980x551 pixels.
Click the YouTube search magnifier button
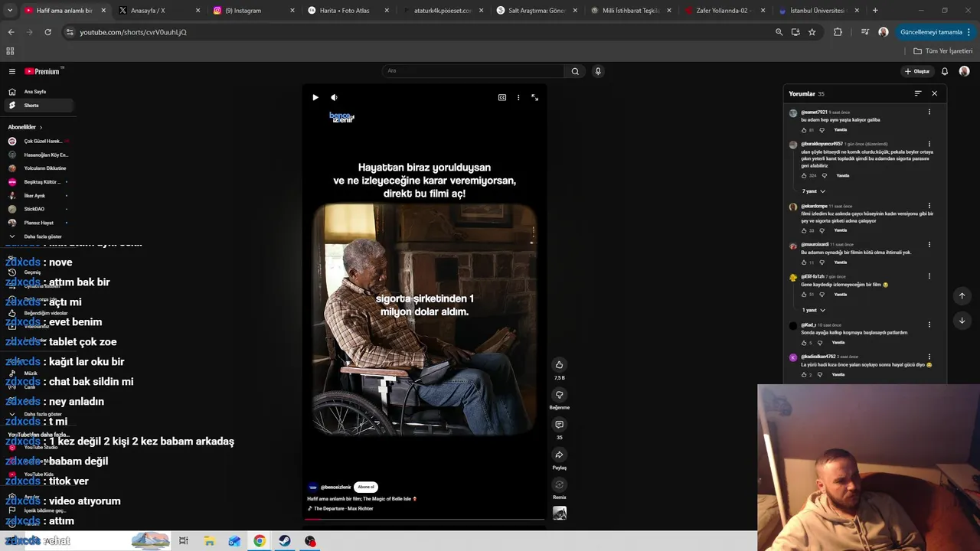tap(575, 71)
